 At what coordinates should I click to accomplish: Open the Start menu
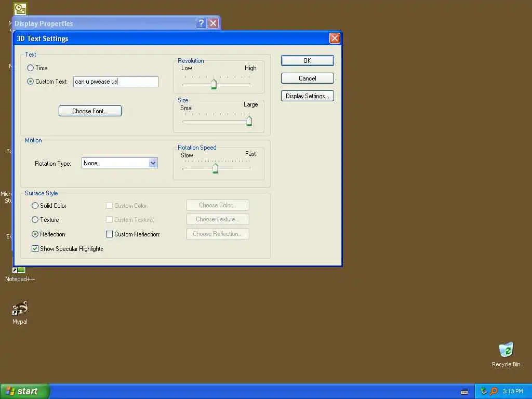[x=25, y=391]
